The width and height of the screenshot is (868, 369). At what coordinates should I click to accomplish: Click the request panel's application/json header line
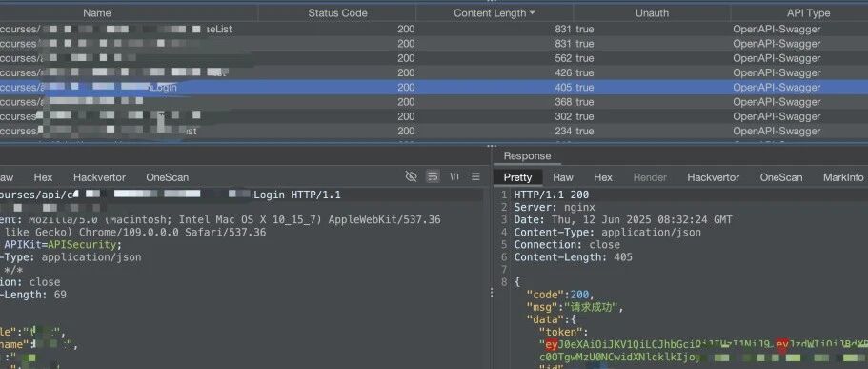[71, 257]
